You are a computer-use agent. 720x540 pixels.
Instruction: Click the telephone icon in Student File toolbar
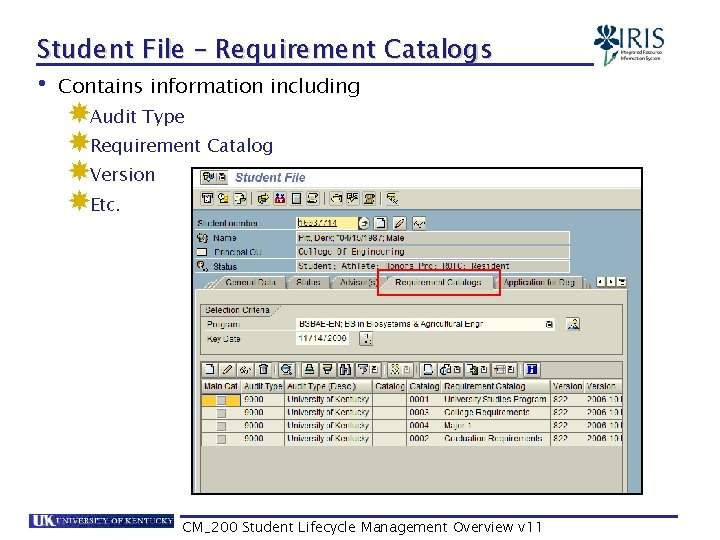tap(370, 198)
